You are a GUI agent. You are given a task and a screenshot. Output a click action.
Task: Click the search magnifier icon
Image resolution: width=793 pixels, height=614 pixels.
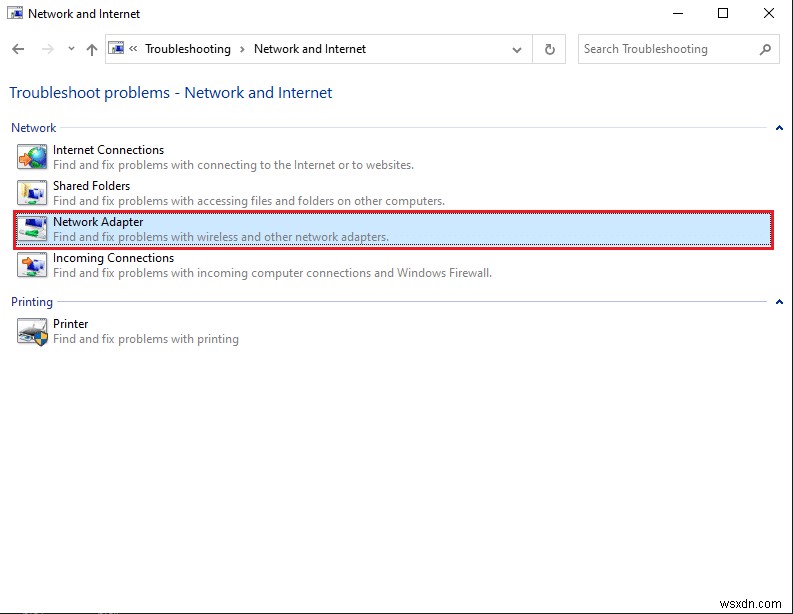[765, 49]
